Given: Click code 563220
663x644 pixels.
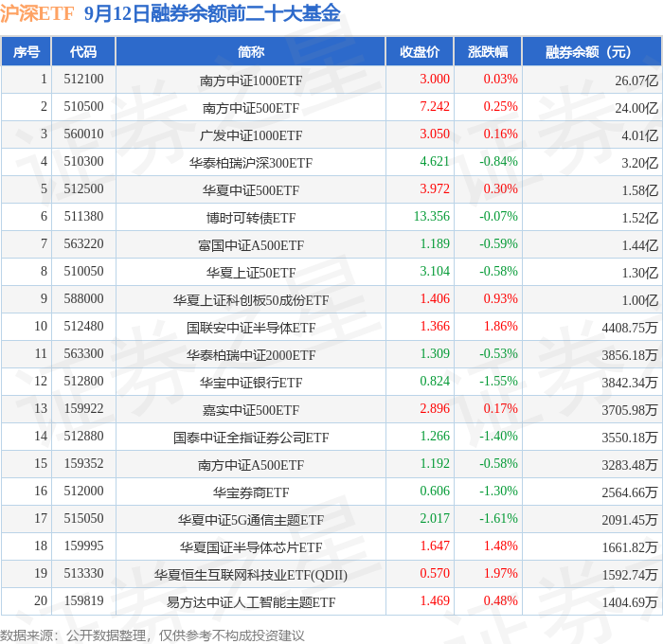Looking at the screenshot, I should [83, 244].
